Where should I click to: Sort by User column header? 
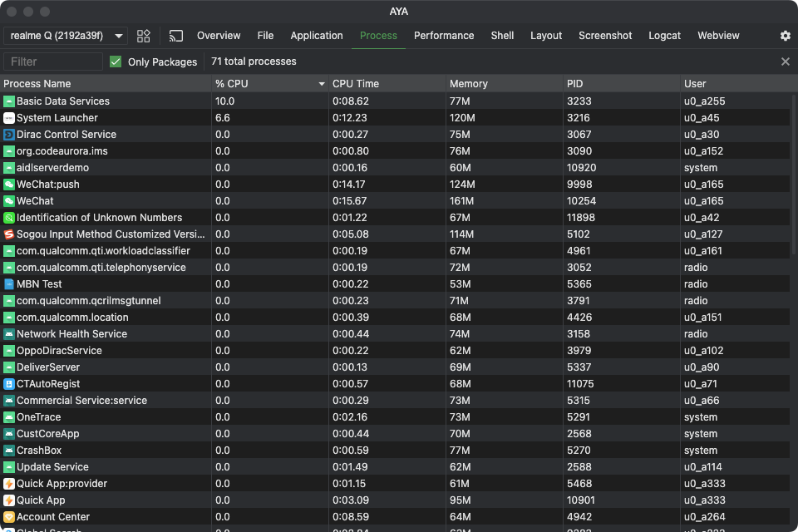[x=738, y=84]
